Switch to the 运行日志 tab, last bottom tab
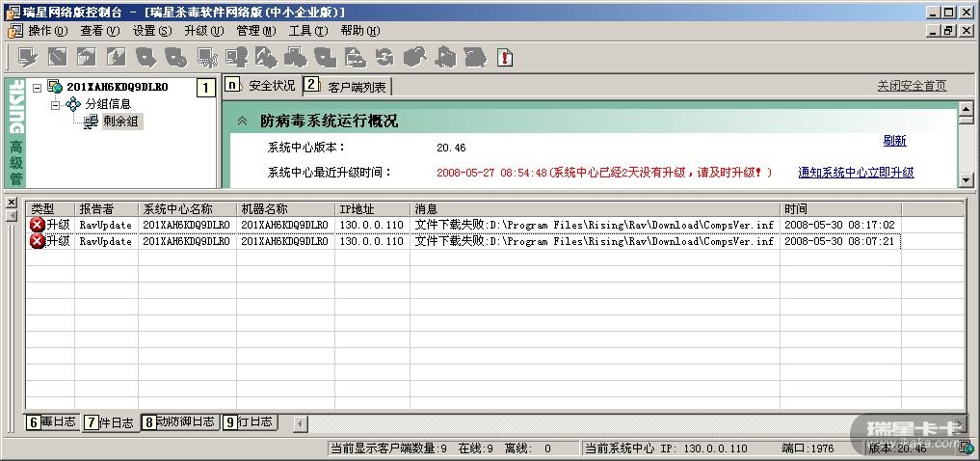Viewport: 980px width, 461px height. click(250, 421)
